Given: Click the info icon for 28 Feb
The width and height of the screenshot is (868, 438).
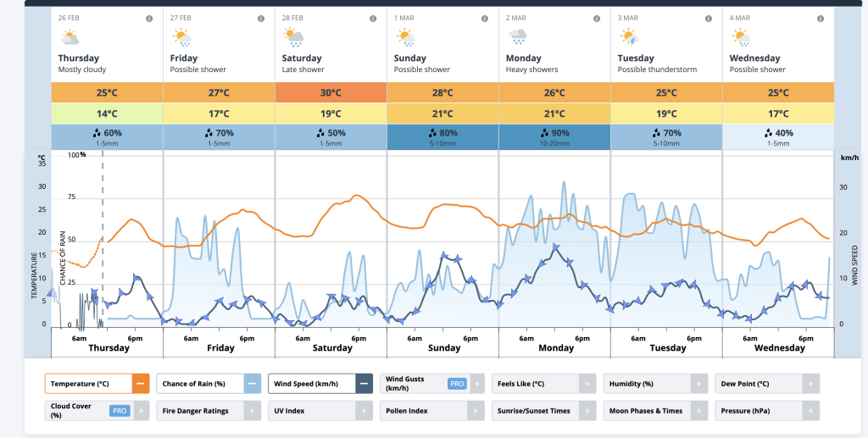Looking at the screenshot, I should pyautogui.click(x=373, y=18).
